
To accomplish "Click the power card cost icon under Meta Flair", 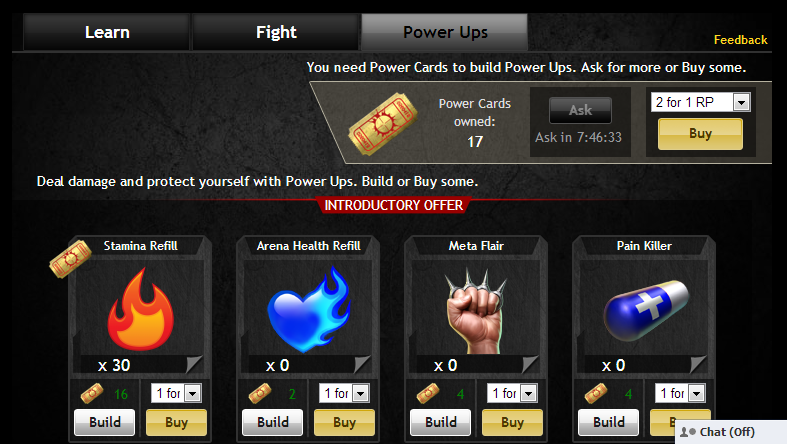I will (428, 394).
